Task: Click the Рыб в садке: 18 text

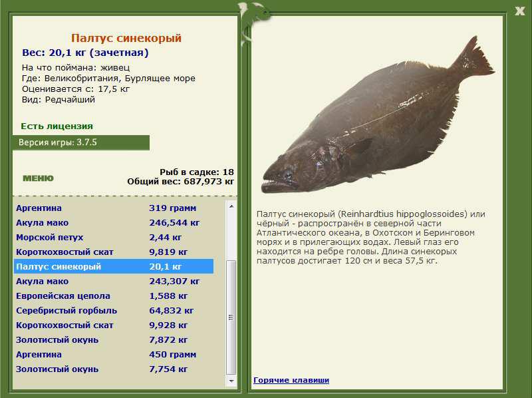Action: click(197, 172)
